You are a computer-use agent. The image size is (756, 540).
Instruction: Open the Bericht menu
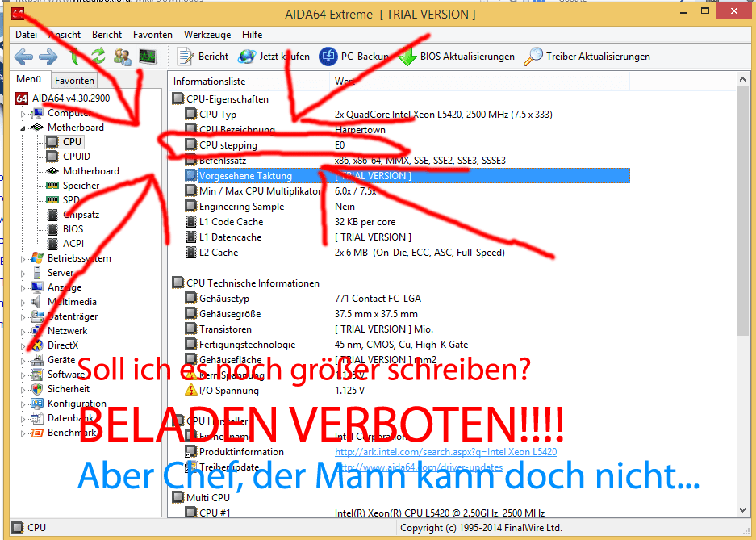coord(107,35)
